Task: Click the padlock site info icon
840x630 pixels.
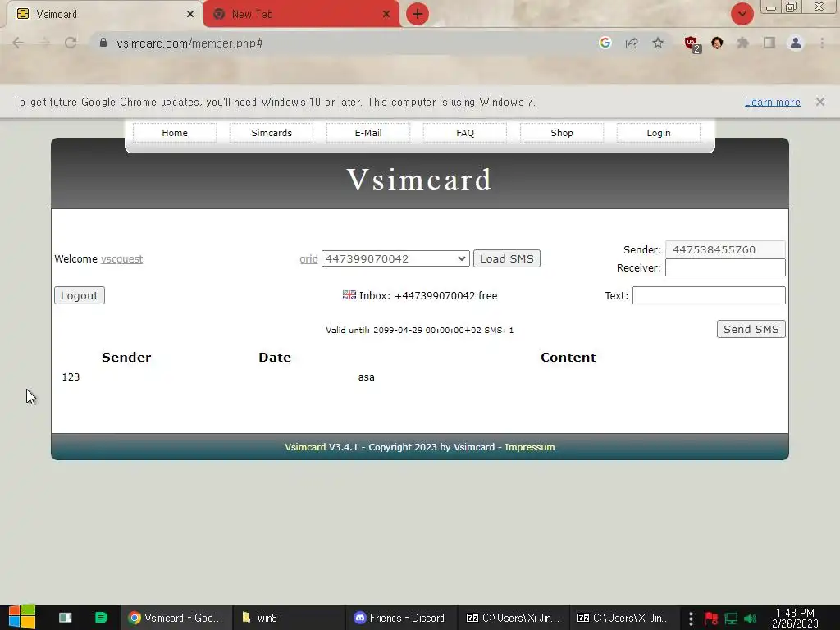Action: point(103,43)
